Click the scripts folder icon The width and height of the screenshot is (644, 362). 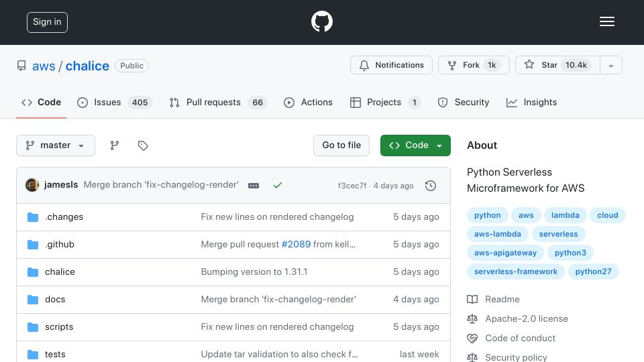(x=33, y=326)
